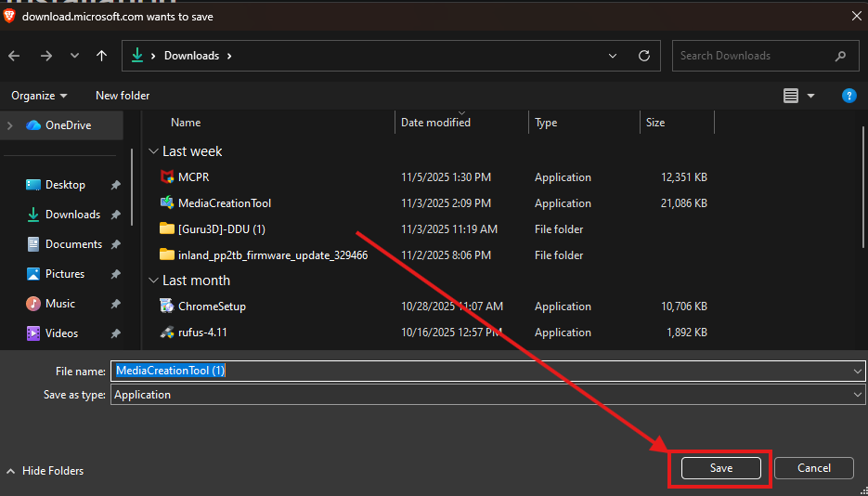Sort by the Name column header

[186, 123]
